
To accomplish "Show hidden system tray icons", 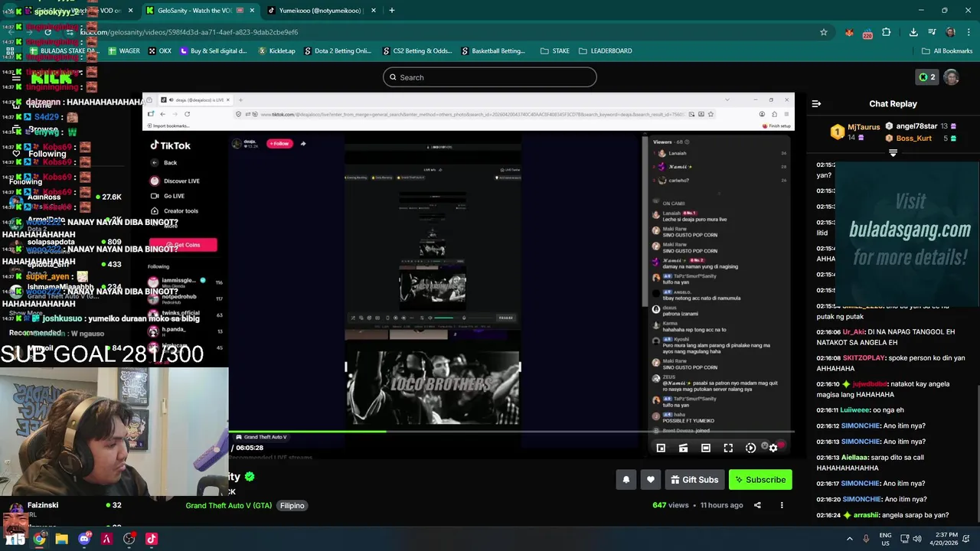I will tap(849, 539).
